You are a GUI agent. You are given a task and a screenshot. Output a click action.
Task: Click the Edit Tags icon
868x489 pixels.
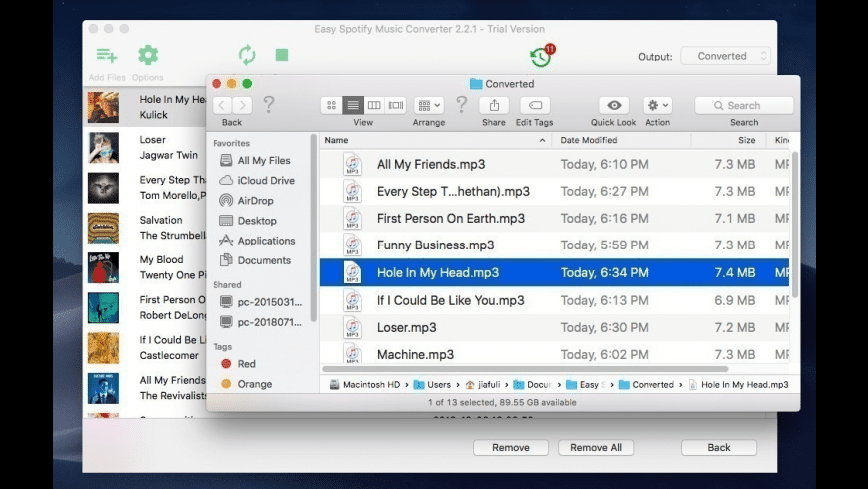(534, 105)
